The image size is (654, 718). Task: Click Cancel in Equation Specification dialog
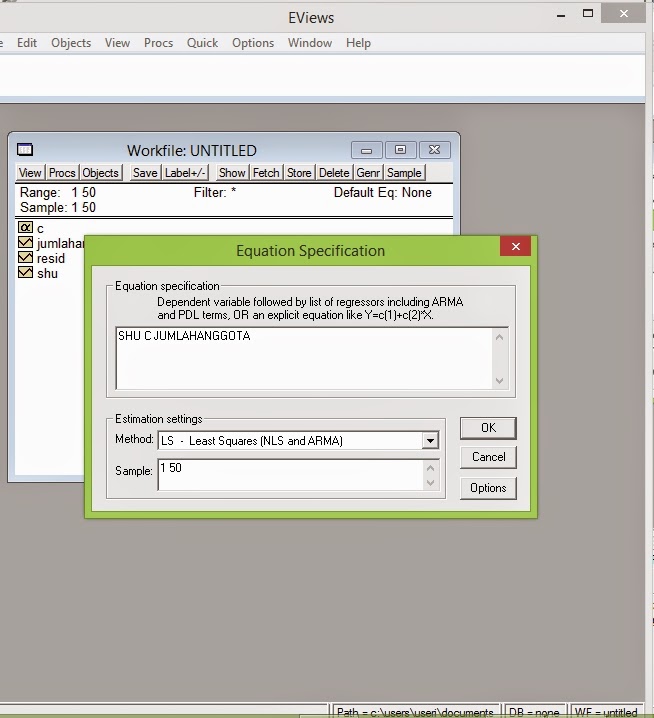point(488,457)
